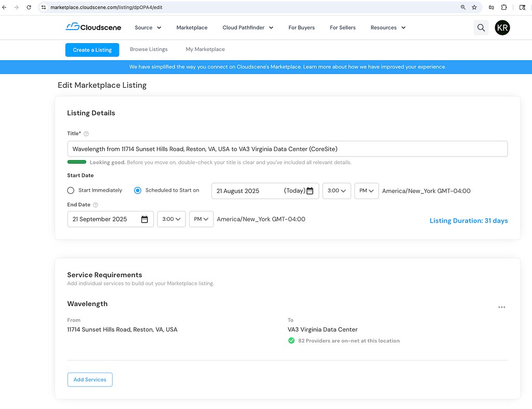Click the 21 August 2025 date field
Viewport: 532px width, 409px height.
265,191
